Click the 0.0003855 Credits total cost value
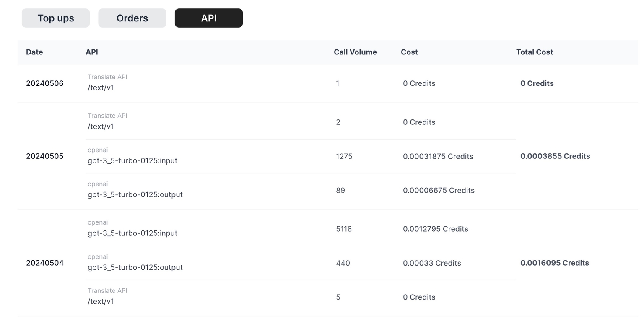This screenshot has width=644, height=318. pyautogui.click(x=555, y=156)
